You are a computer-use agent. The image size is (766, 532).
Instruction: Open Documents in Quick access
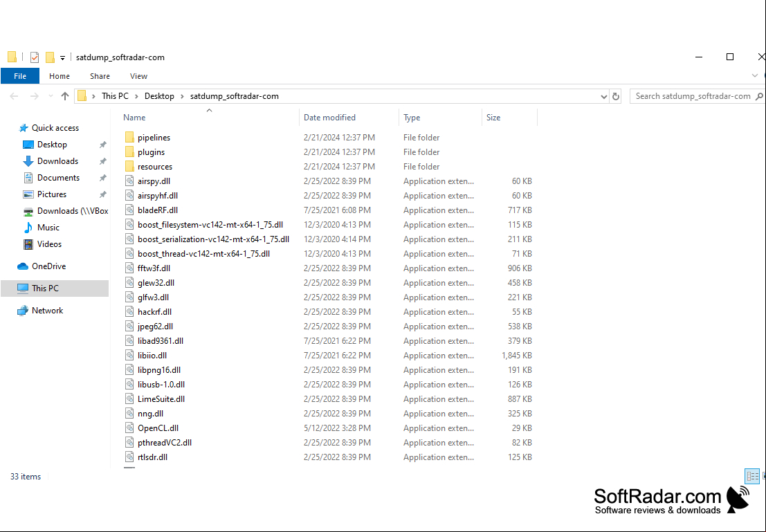tap(58, 178)
